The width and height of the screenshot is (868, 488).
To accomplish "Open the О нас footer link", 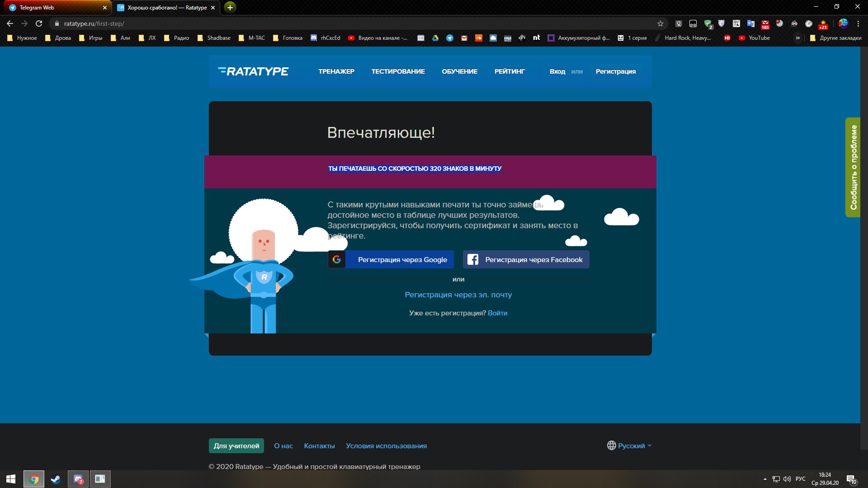I will coord(283,446).
